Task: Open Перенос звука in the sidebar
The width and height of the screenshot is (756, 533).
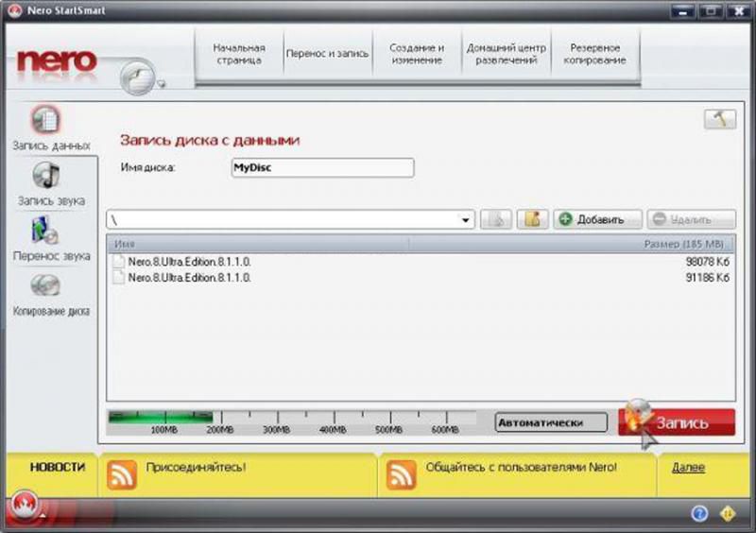Action: coord(47,231)
